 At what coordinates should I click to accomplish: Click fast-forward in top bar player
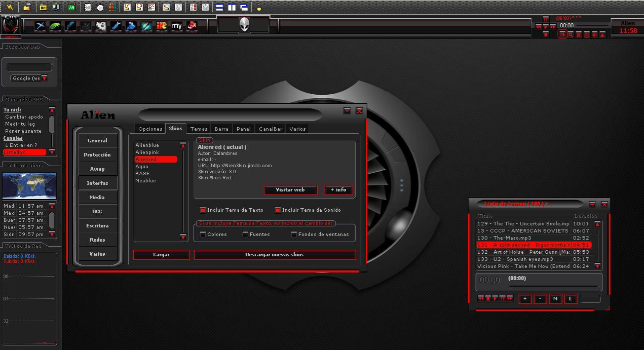[x=553, y=27]
